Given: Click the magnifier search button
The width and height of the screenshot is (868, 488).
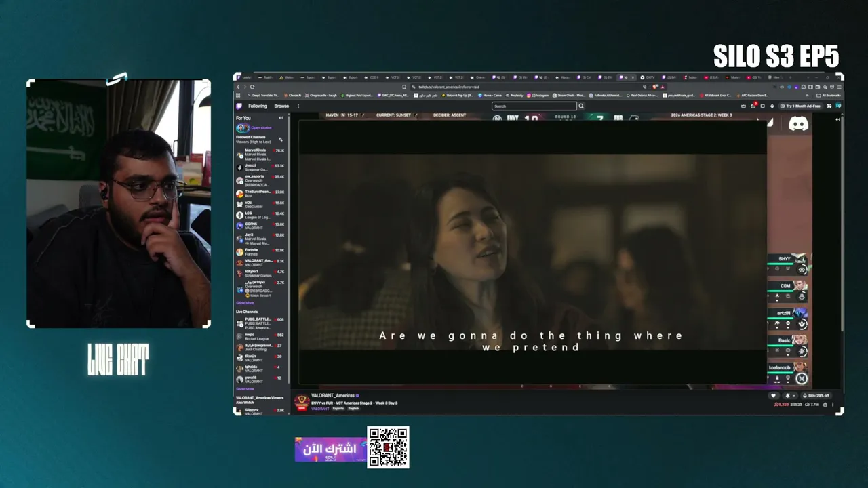Looking at the screenshot, I should pyautogui.click(x=581, y=106).
